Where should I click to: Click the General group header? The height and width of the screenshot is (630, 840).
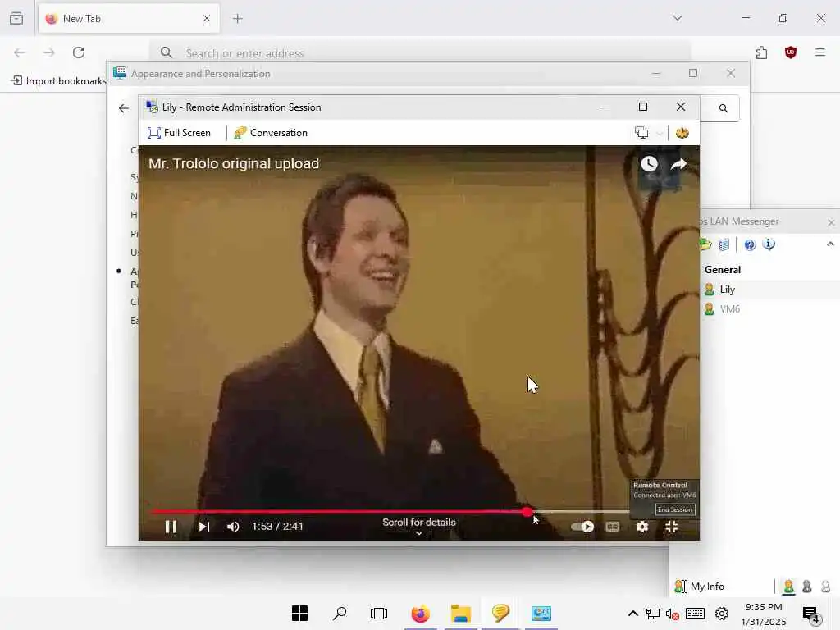[x=723, y=269]
